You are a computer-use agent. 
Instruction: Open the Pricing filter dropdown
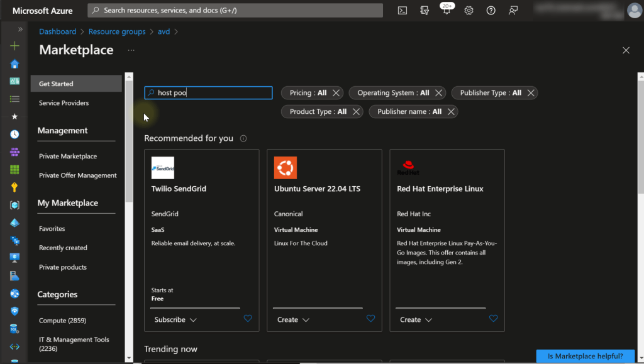(308, 93)
